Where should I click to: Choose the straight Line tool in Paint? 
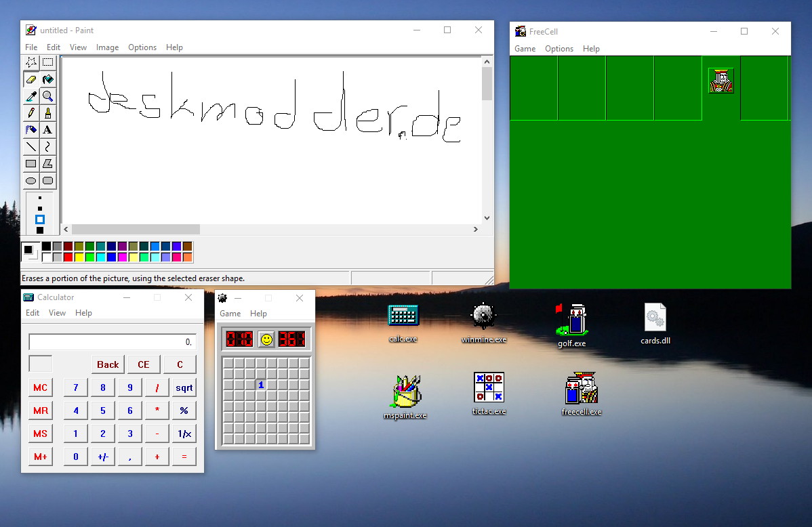point(31,147)
